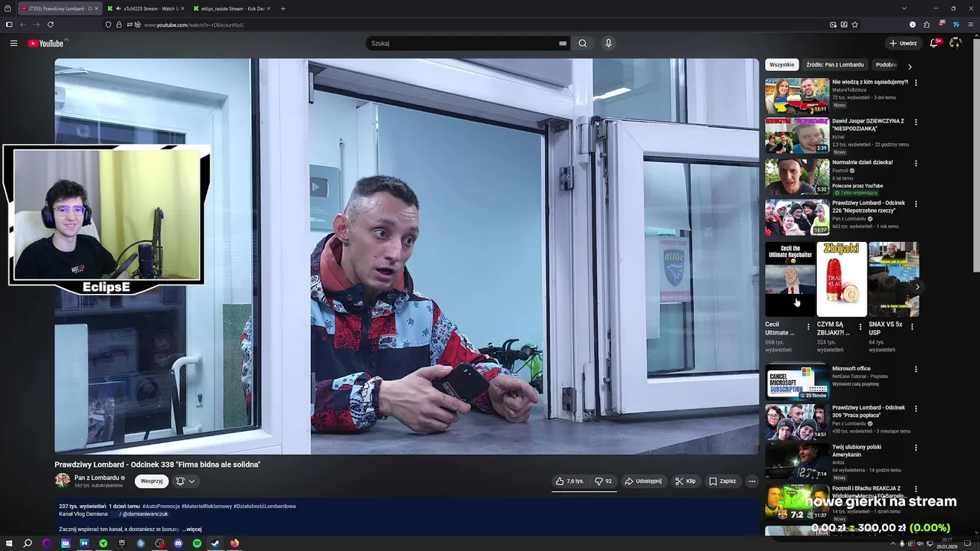
Task: Click the #AutoPromocja hashtag
Action: (x=160, y=506)
